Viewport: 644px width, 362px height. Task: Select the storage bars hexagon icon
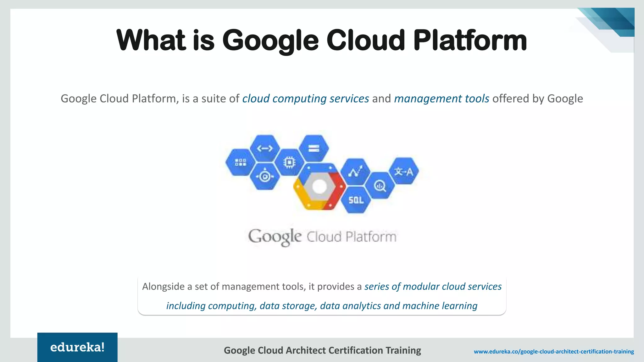[314, 148]
